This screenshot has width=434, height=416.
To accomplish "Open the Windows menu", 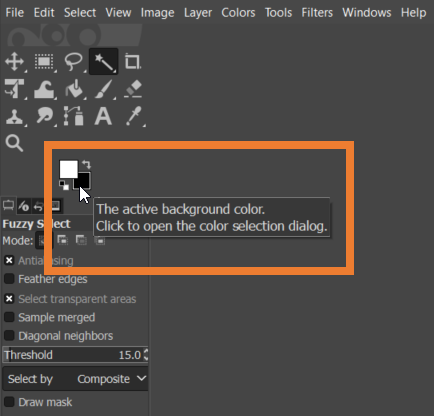I will point(367,13).
